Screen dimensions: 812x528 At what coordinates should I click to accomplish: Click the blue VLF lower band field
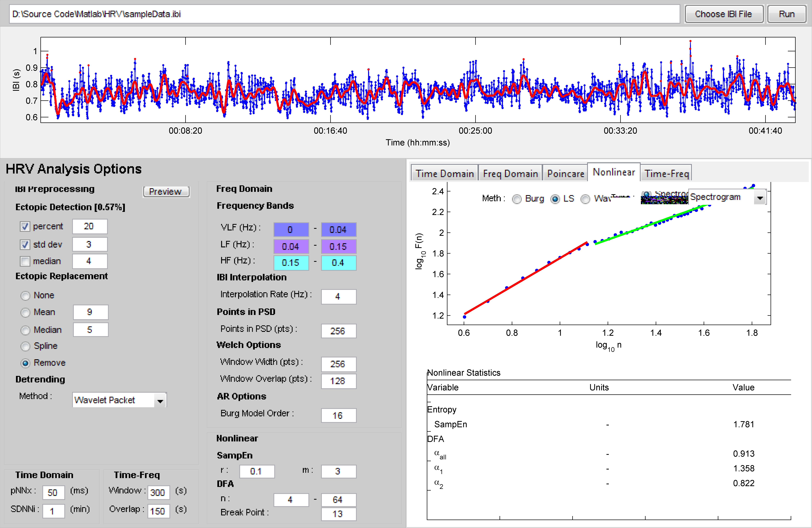pyautogui.click(x=291, y=230)
